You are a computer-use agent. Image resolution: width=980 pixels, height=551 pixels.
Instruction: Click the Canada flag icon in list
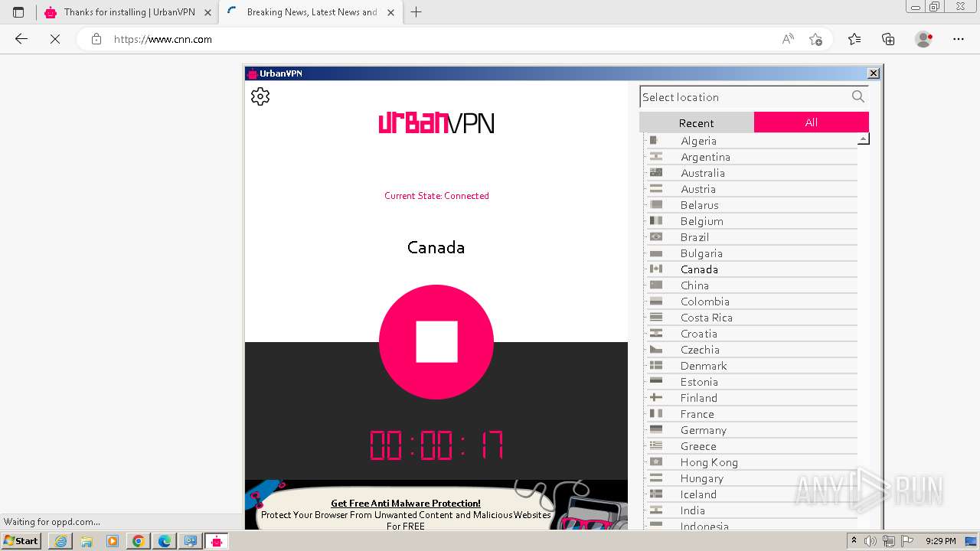tap(656, 269)
